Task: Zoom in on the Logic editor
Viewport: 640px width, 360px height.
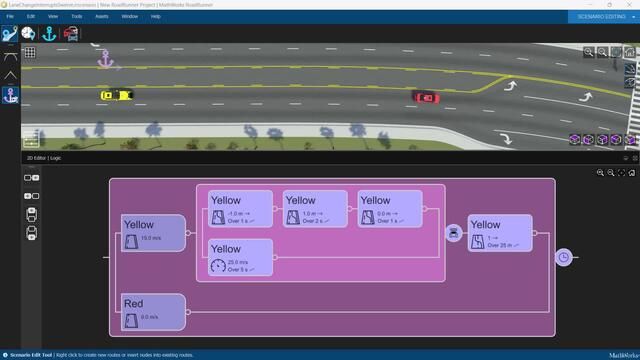Action: click(600, 173)
